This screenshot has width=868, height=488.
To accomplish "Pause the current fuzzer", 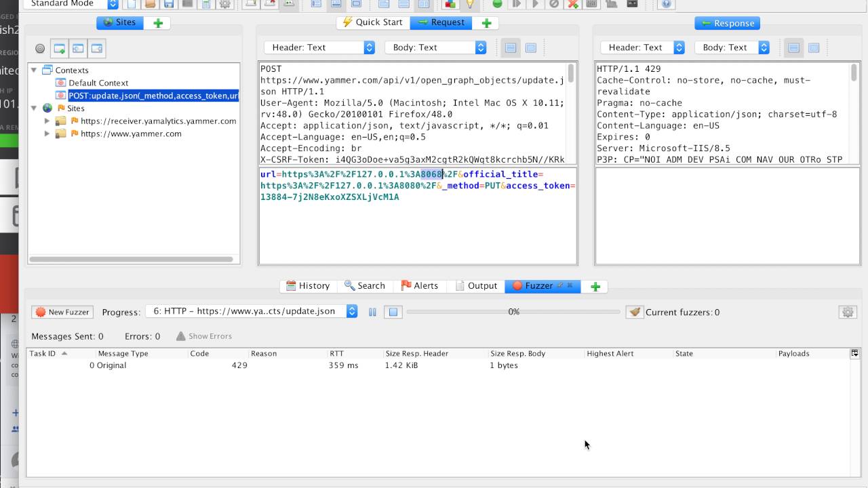I will (372, 312).
